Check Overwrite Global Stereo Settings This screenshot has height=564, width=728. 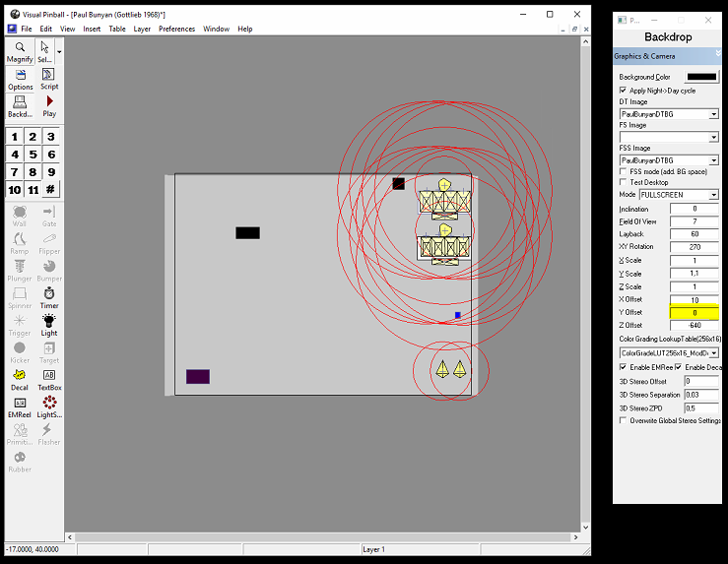point(623,420)
